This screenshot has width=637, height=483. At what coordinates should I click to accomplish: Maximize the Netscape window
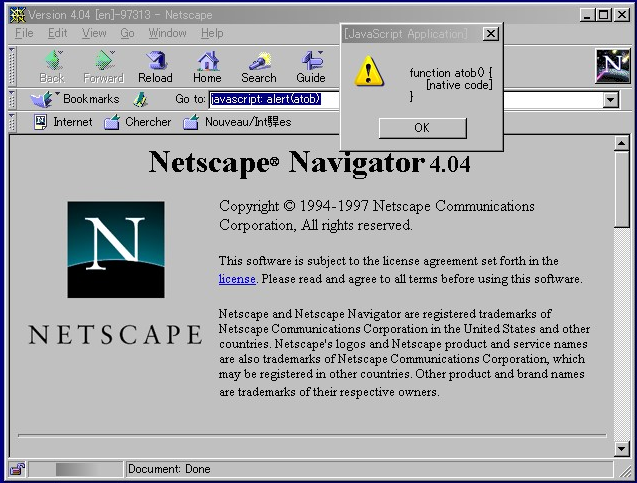point(604,15)
